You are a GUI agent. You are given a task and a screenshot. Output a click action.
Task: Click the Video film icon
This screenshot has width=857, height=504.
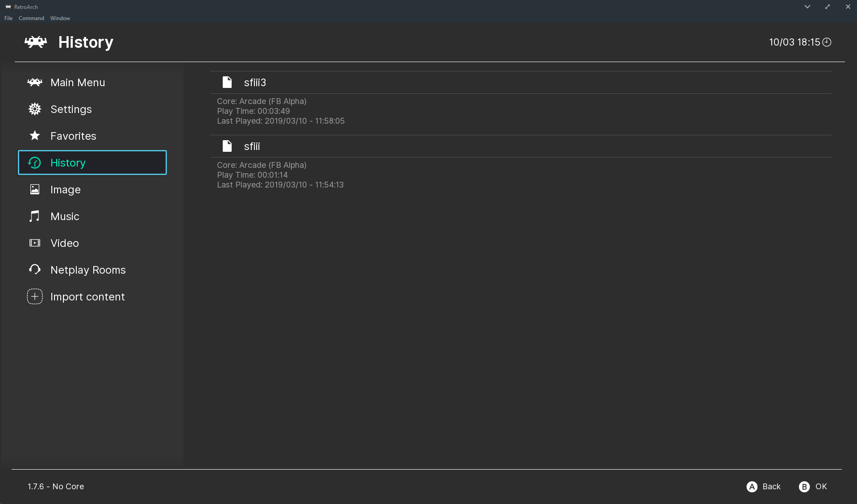pos(35,243)
